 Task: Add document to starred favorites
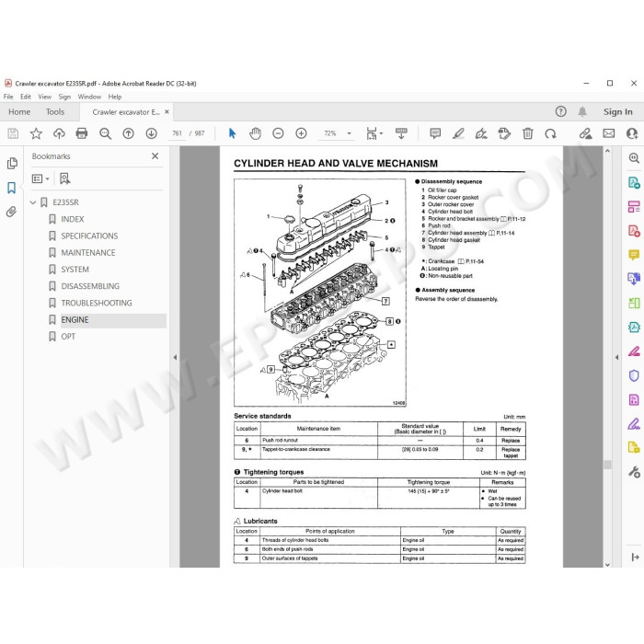[x=36, y=133]
